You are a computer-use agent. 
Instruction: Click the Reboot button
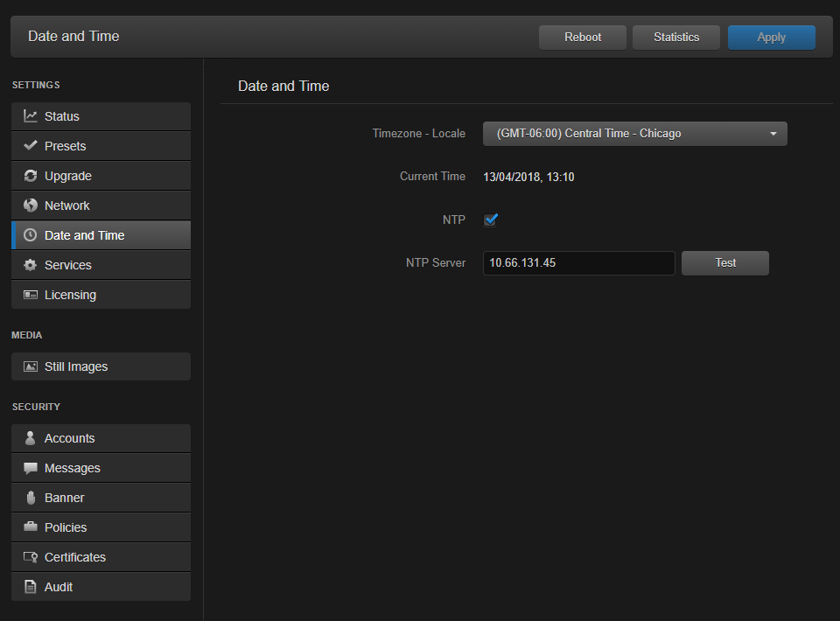[583, 38]
